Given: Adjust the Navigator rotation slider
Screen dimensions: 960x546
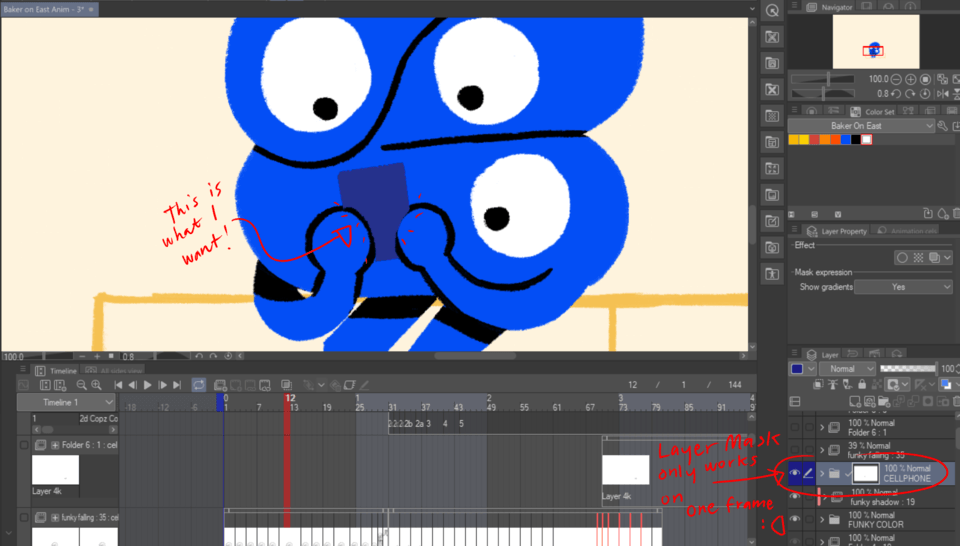Looking at the screenshot, I should [822, 94].
